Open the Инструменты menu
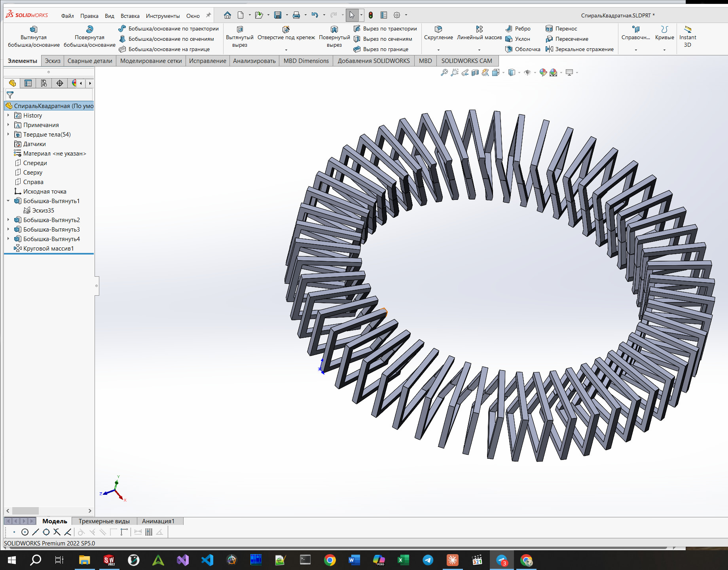 click(163, 16)
